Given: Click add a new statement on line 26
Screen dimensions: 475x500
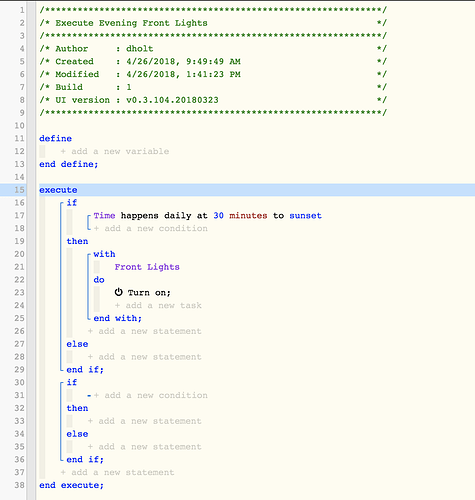Looking at the screenshot, I should click(x=144, y=331).
